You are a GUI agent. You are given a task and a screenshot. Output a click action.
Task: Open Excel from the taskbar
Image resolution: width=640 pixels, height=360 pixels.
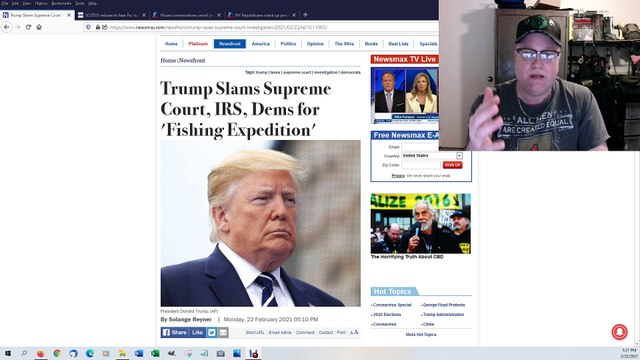pyautogui.click(x=155, y=353)
